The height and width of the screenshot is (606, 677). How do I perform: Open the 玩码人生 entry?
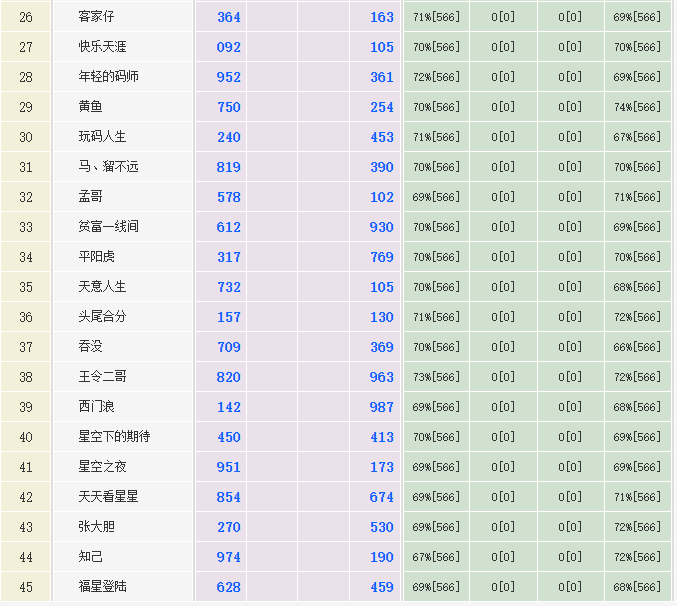(x=102, y=137)
